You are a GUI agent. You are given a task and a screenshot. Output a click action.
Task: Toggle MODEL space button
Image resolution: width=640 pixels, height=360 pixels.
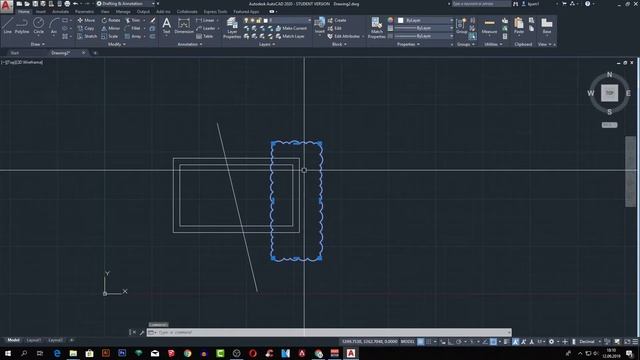tap(408, 342)
